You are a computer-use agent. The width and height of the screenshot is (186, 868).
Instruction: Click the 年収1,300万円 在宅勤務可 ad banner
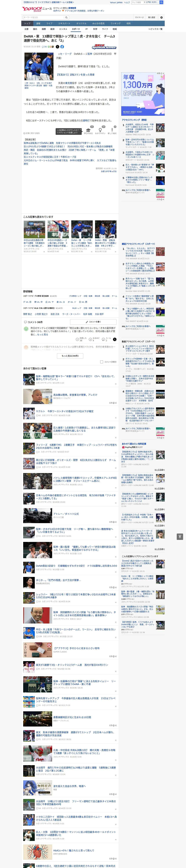pyautogui.click(x=143, y=94)
